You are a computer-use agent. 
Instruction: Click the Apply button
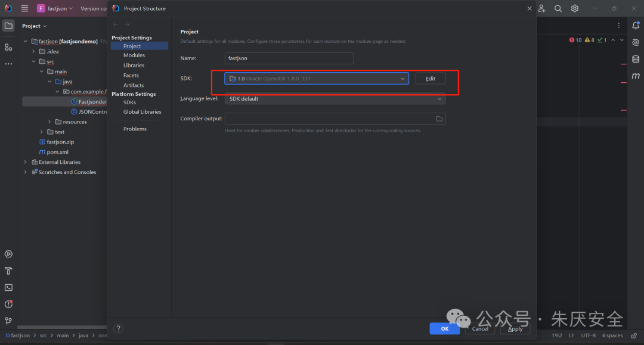(515, 328)
